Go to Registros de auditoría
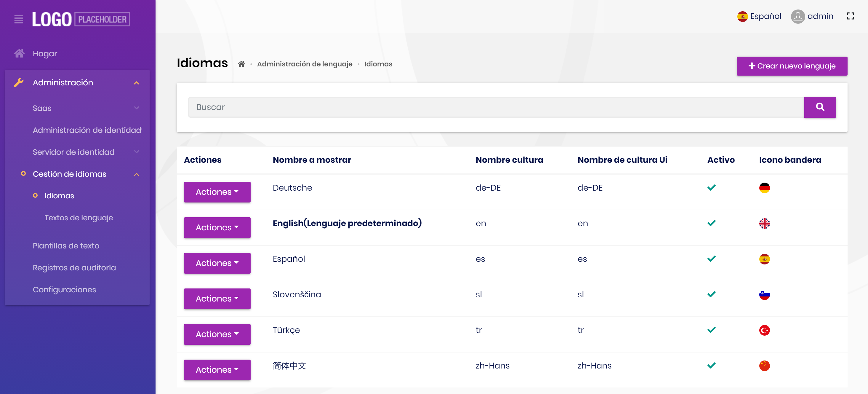Image resolution: width=868 pixels, height=394 pixels. (x=74, y=267)
